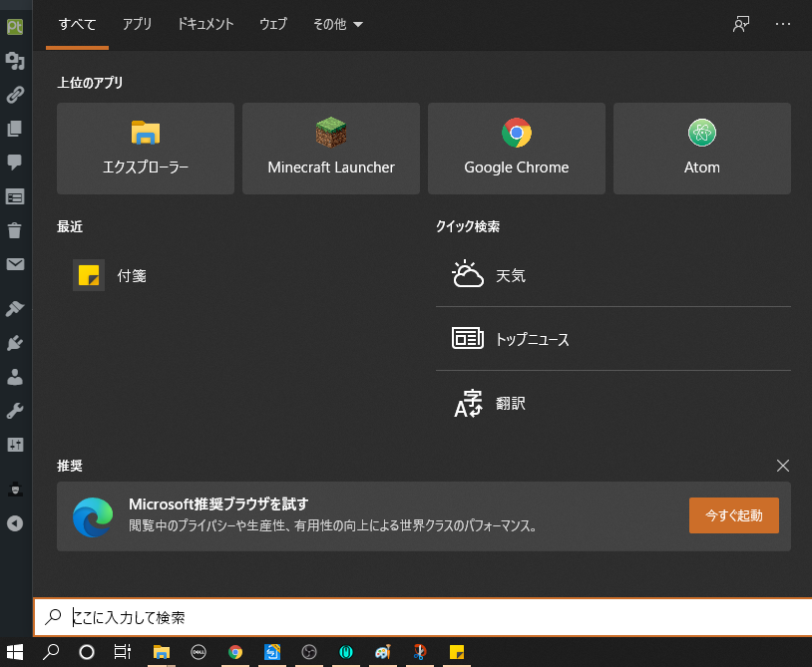
Task: Switch to the アプリ (Apps) tab
Action: [138, 24]
